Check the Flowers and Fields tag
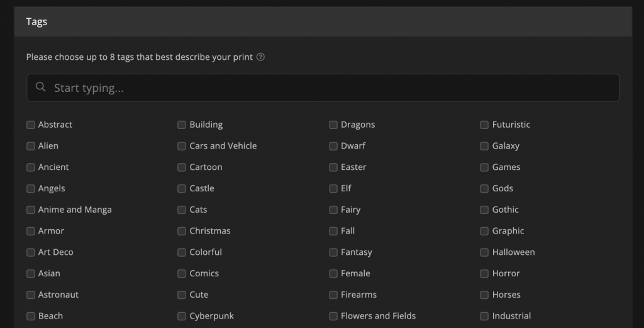This screenshot has width=644, height=328. pyautogui.click(x=333, y=316)
